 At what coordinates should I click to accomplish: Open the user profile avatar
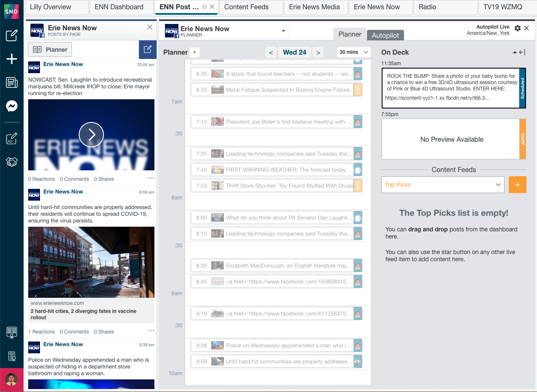11,379
